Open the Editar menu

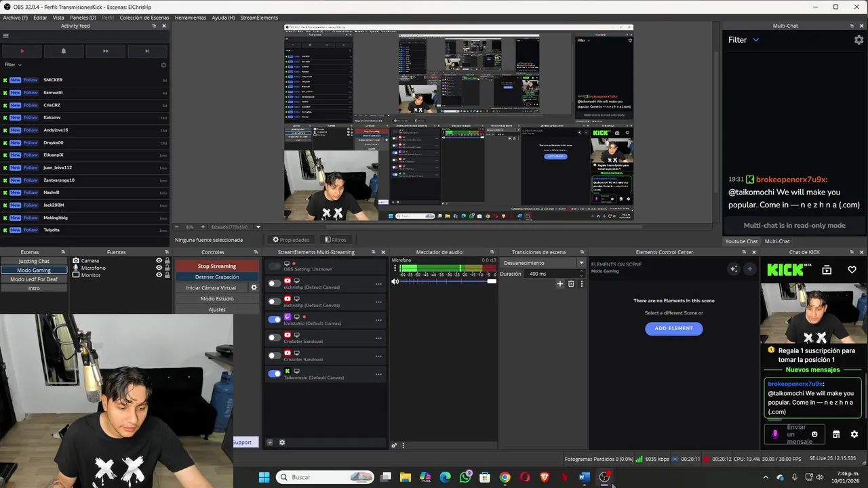40,18
